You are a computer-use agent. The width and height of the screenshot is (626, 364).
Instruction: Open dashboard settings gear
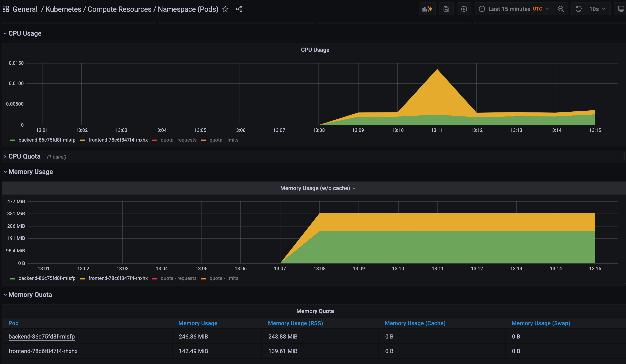click(464, 9)
